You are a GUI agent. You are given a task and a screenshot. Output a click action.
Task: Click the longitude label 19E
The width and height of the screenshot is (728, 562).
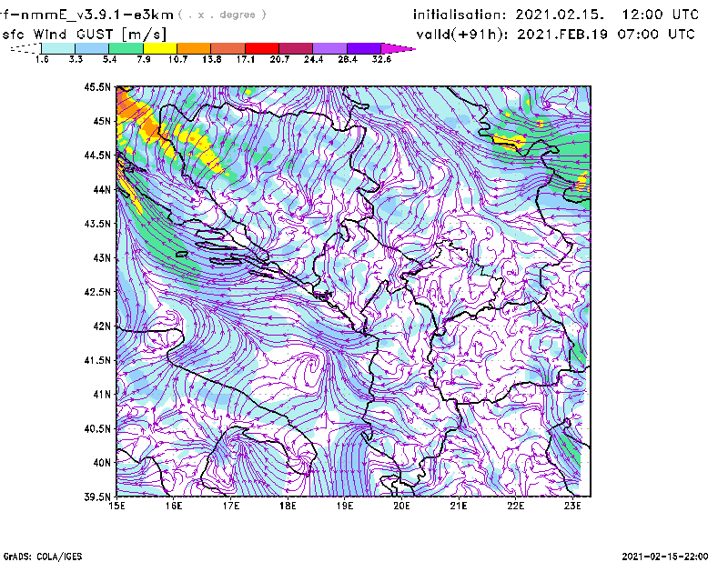coord(345,506)
